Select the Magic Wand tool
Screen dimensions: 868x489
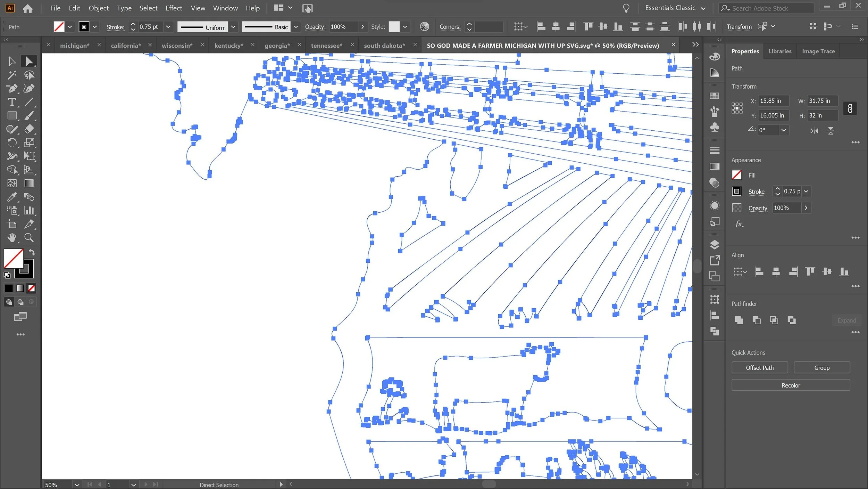12,75
